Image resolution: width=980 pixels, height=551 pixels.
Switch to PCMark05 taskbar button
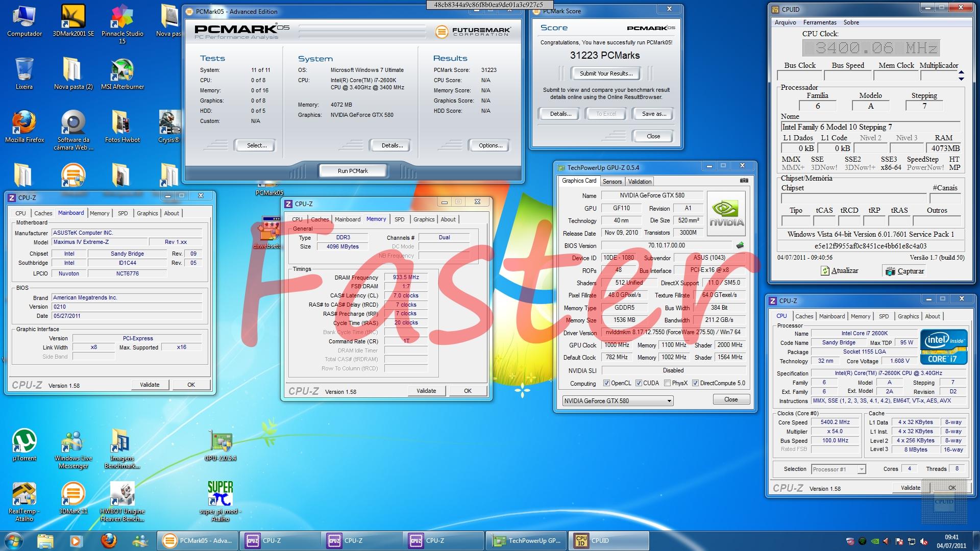[x=198, y=541]
